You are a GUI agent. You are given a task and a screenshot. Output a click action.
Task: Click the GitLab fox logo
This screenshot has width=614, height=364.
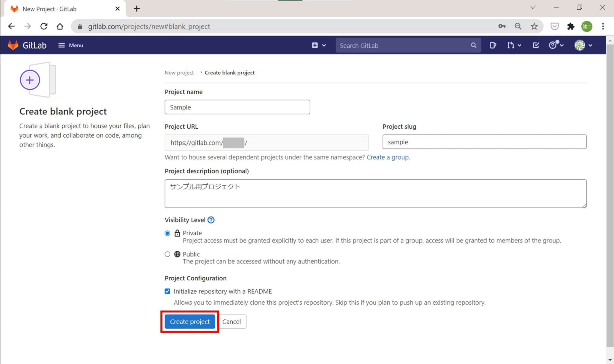pos(13,45)
